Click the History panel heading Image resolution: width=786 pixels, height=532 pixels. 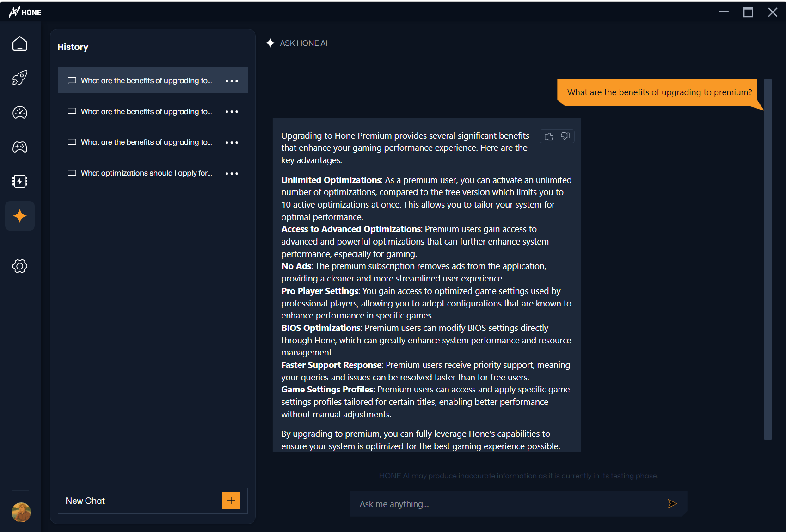pyautogui.click(x=73, y=47)
